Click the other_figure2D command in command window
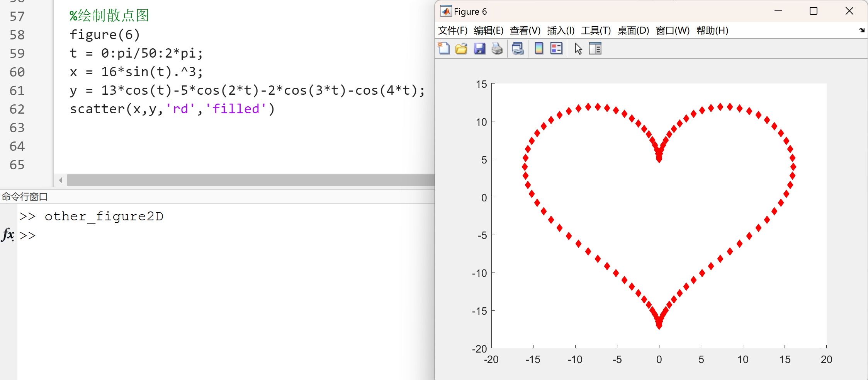Viewport: 868px width, 380px height. [x=104, y=216]
